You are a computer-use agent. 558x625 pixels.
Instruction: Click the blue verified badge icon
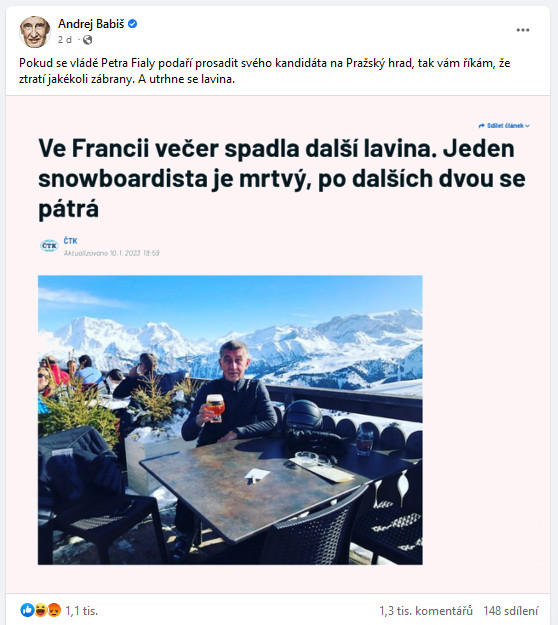pos(133,24)
